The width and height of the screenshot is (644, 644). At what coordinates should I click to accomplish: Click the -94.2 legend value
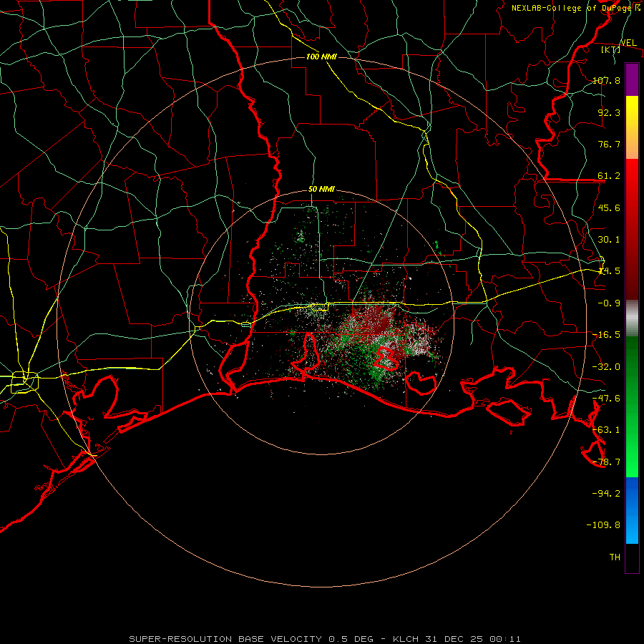[607, 494]
